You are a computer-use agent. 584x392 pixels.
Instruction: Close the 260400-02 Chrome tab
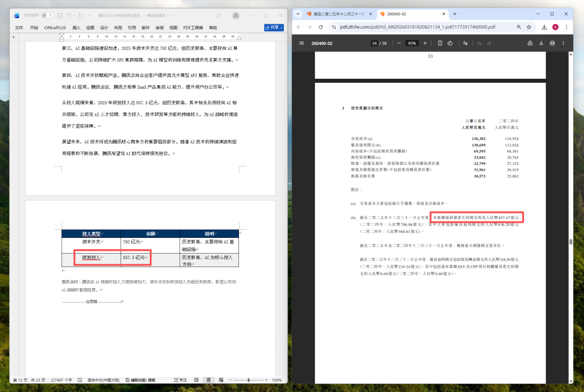(443, 14)
